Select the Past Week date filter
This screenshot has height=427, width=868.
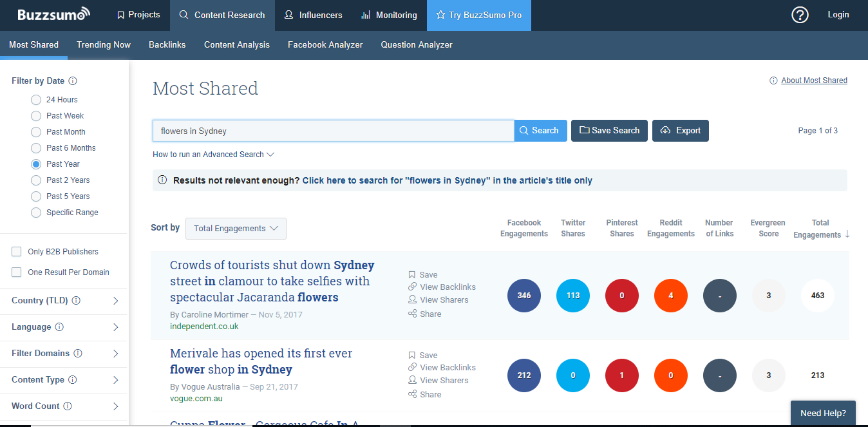pyautogui.click(x=36, y=116)
